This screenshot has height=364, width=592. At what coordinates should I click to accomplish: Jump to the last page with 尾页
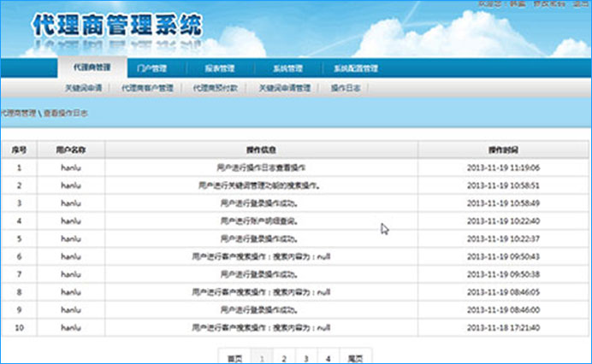(355, 357)
